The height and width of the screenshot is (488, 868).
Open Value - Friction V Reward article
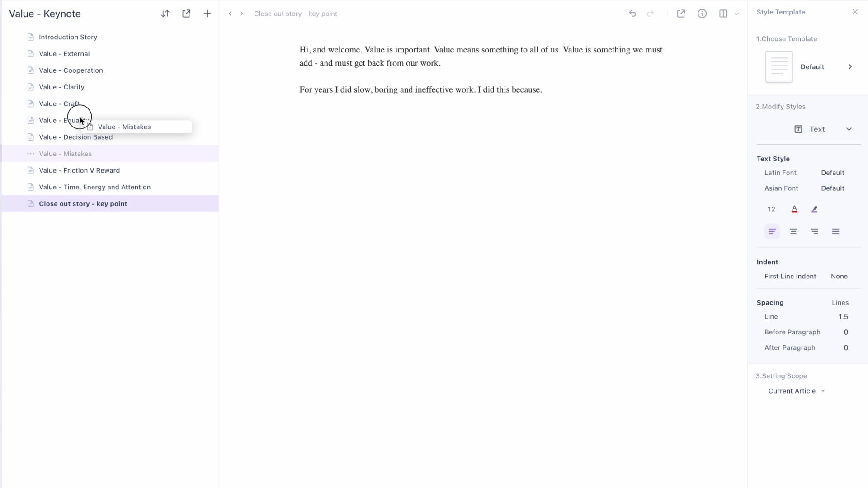[79, 170]
